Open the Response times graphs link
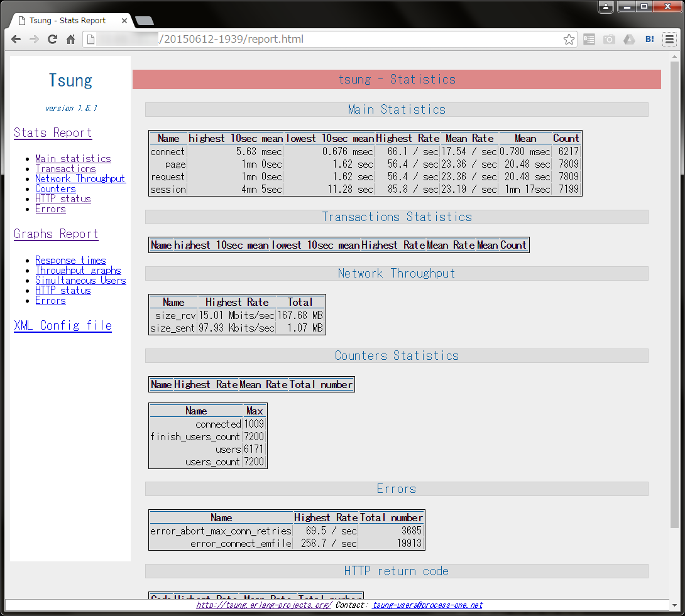This screenshot has width=685, height=616. coord(70,260)
